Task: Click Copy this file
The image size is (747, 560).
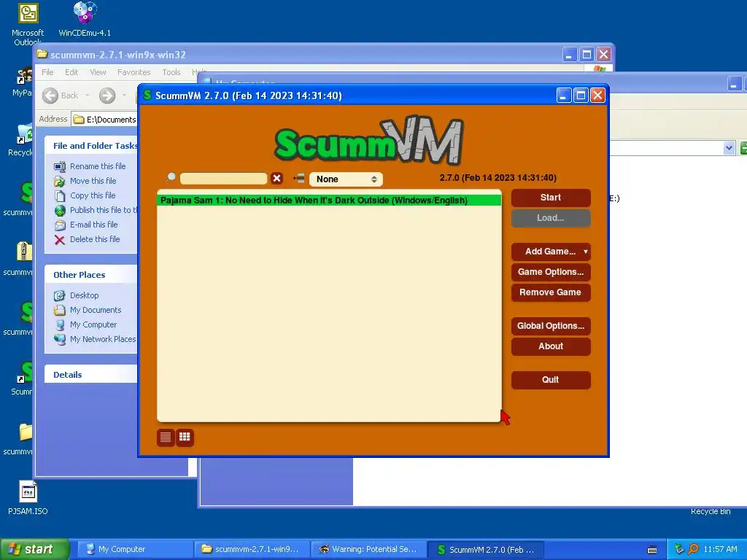Action: [93, 195]
